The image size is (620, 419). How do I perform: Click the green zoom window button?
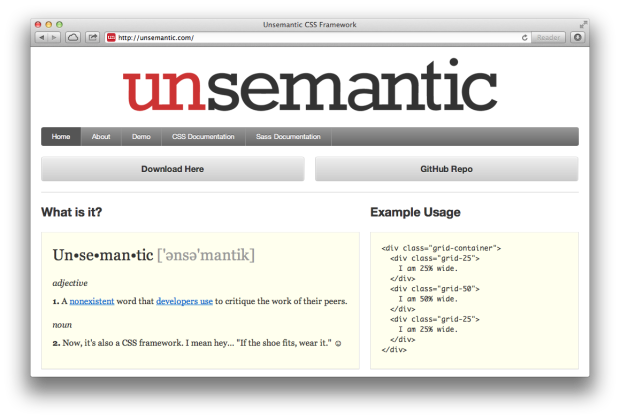click(x=59, y=25)
